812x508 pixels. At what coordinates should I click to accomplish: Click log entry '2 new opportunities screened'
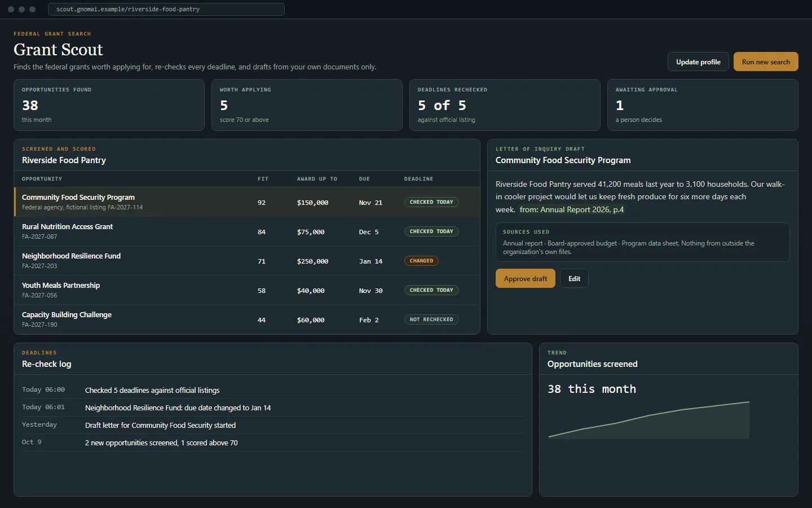[x=161, y=443]
